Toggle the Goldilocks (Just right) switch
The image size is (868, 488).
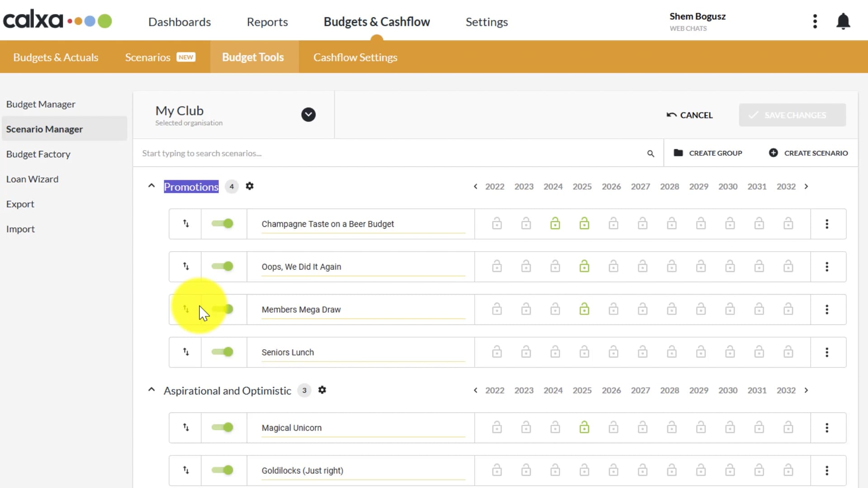point(222,470)
